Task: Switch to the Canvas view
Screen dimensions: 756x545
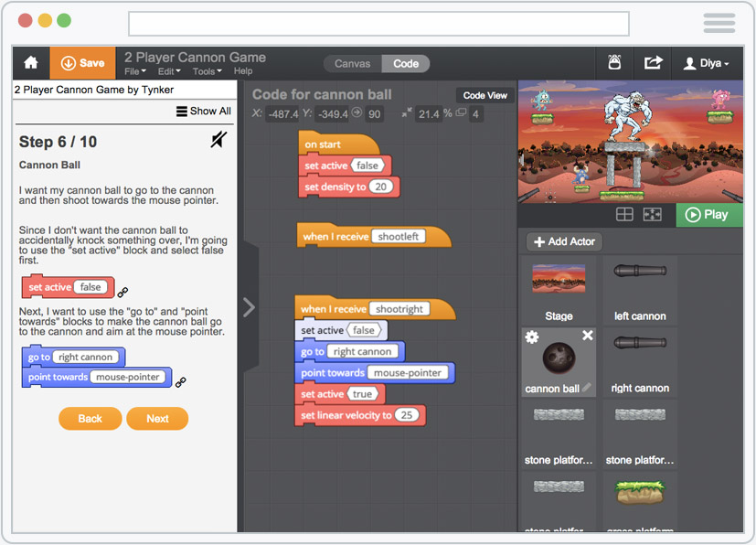Action: (352, 64)
